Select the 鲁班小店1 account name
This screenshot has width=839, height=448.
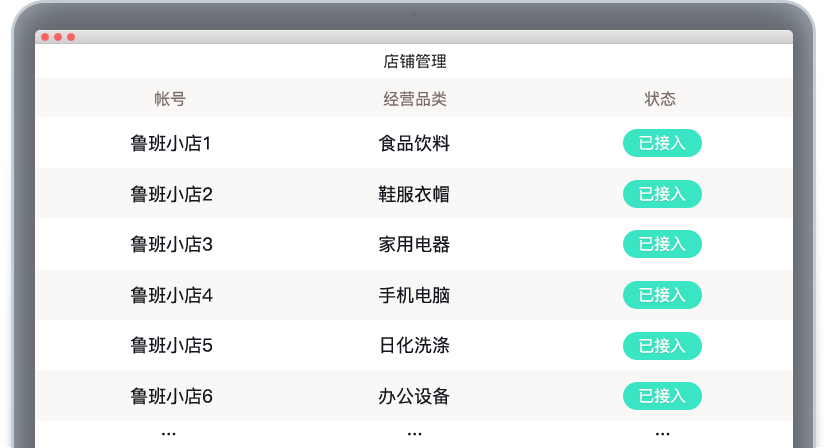[170, 143]
